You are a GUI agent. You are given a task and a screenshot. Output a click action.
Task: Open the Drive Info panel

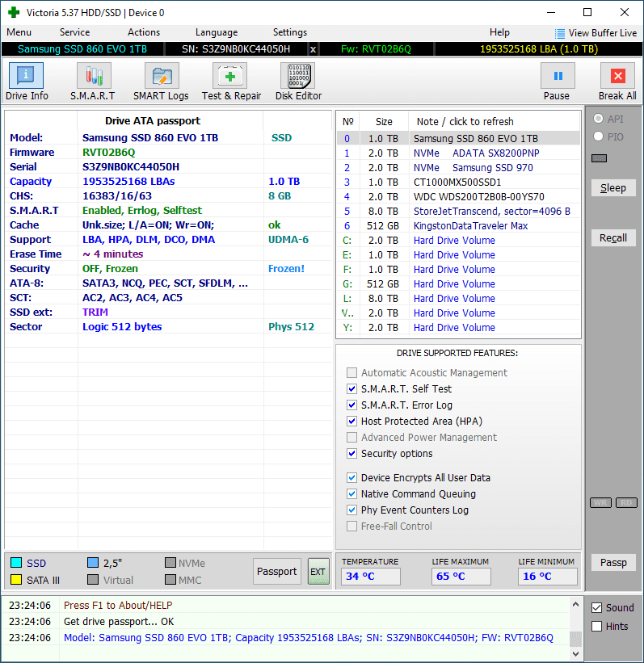[x=26, y=82]
